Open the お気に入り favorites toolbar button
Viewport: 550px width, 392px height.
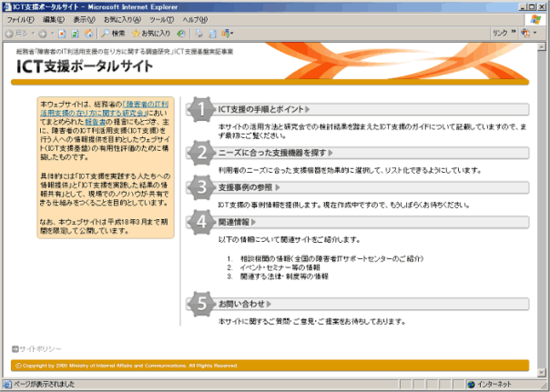click(x=151, y=34)
